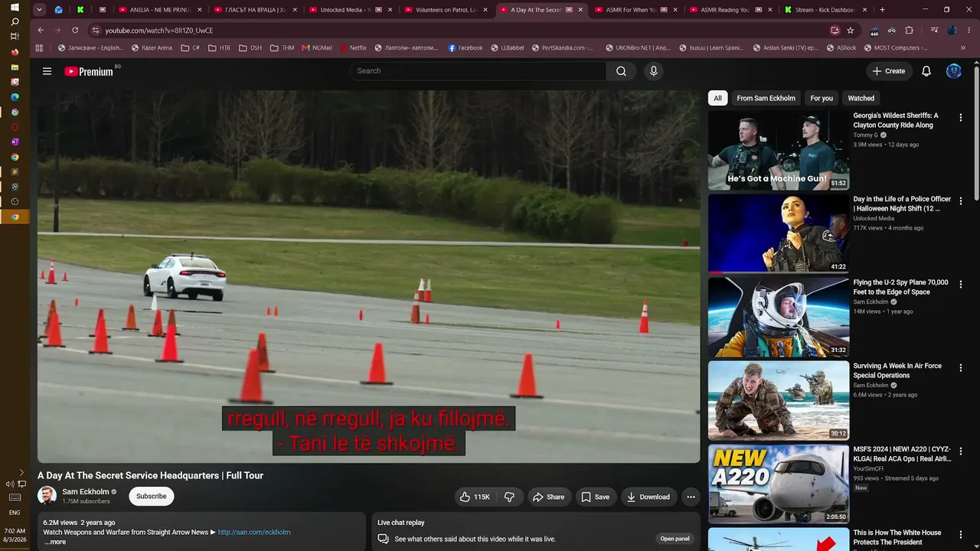
Task: Open menu for Police Officer Halloween video
Action: (961, 201)
